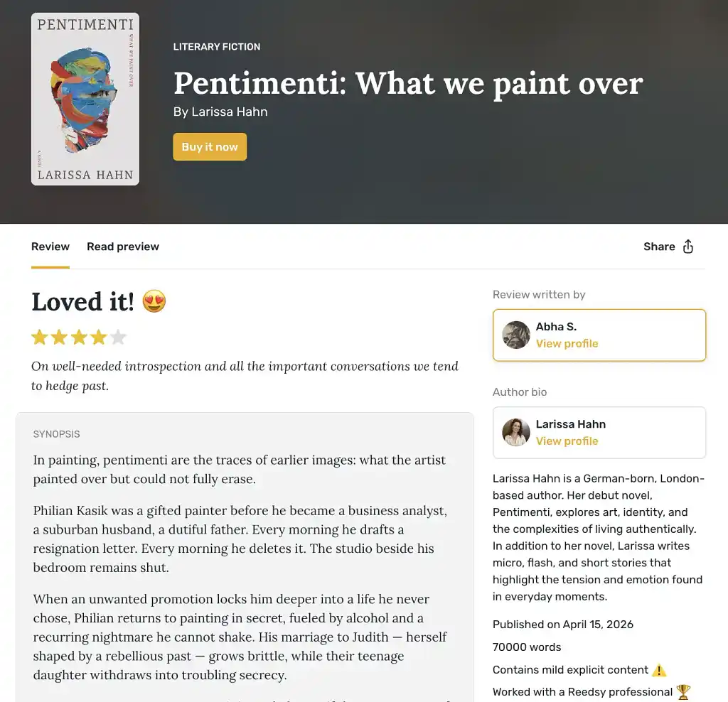The width and height of the screenshot is (728, 702).
Task: Open Larissa Hahn View profile link
Action: tap(567, 441)
